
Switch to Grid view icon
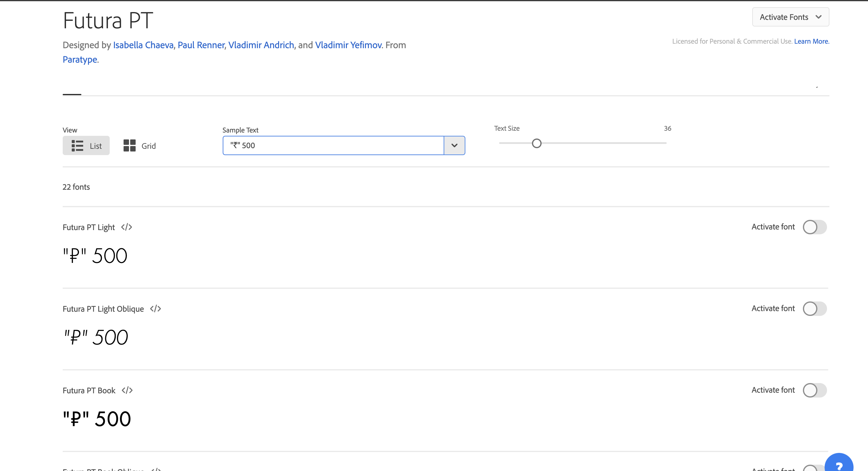(x=129, y=146)
